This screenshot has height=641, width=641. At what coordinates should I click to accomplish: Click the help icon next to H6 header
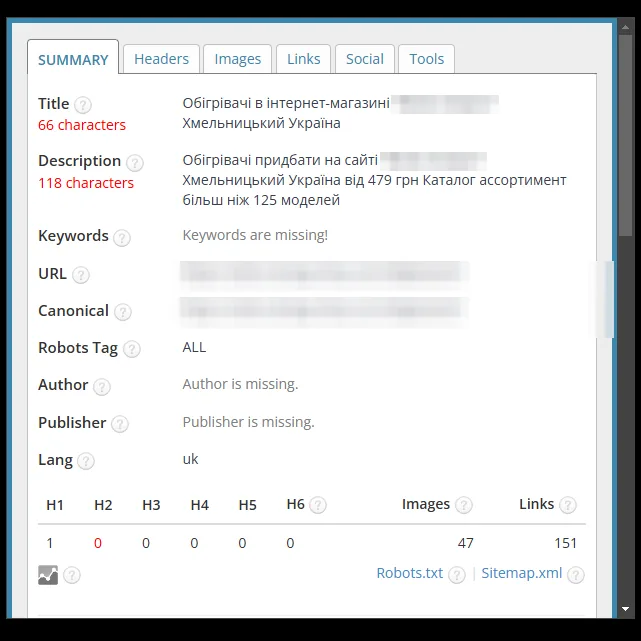click(318, 505)
